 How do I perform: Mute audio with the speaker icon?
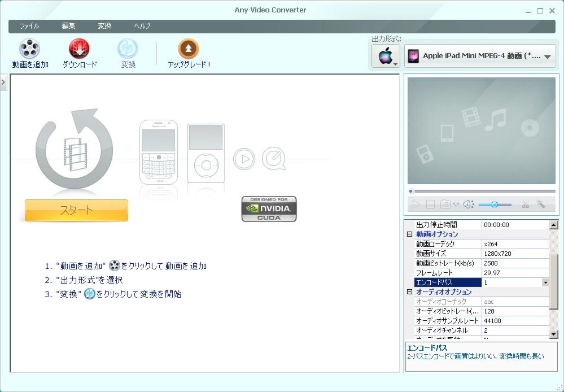click(468, 204)
